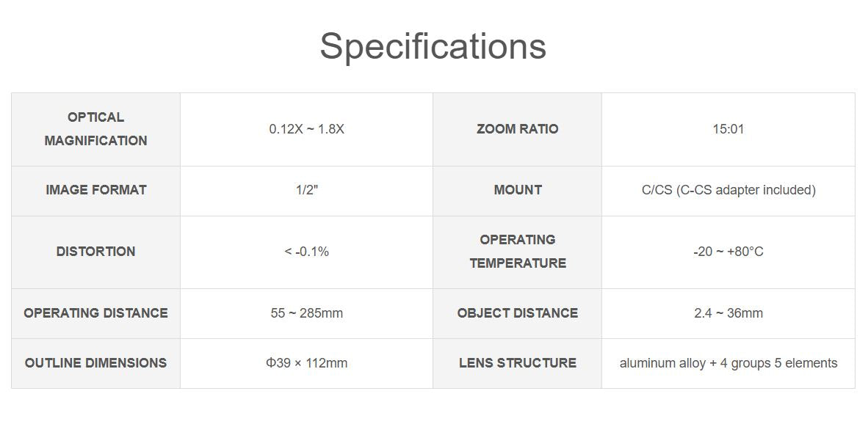Viewport: 868px width, 424px height.
Task: Click the < -0.1% distortion value
Action: pos(306,252)
